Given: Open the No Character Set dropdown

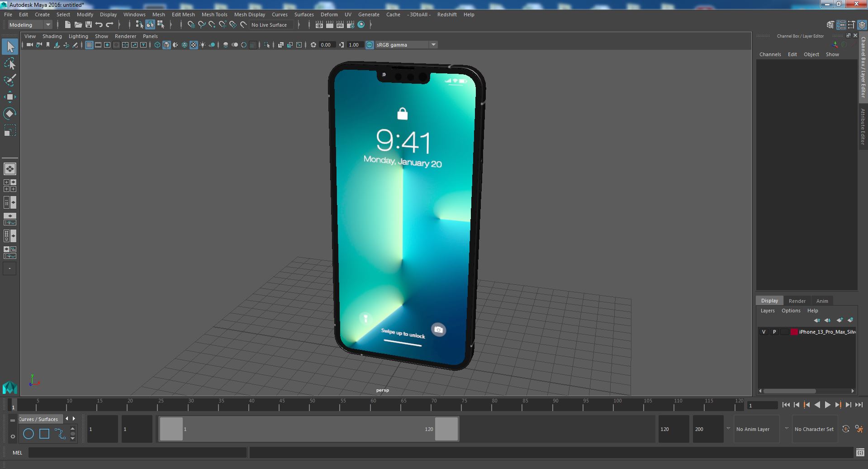Looking at the screenshot, I should click(814, 429).
